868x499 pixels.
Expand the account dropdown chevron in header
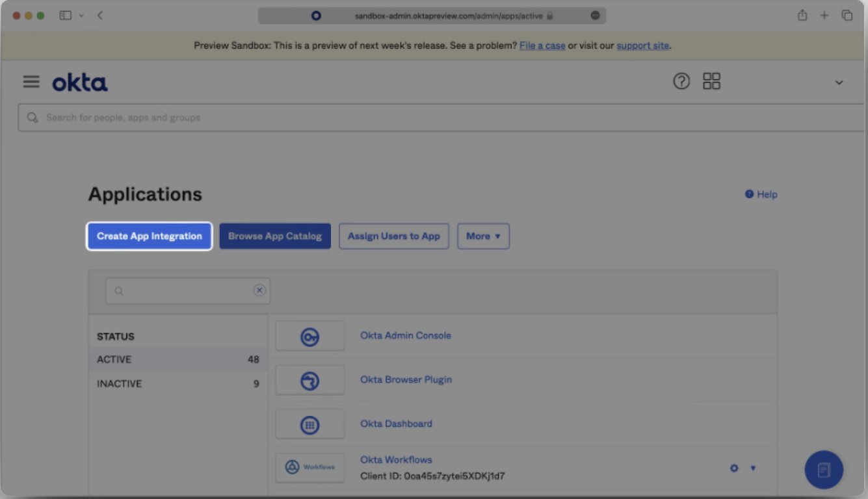pyautogui.click(x=839, y=83)
